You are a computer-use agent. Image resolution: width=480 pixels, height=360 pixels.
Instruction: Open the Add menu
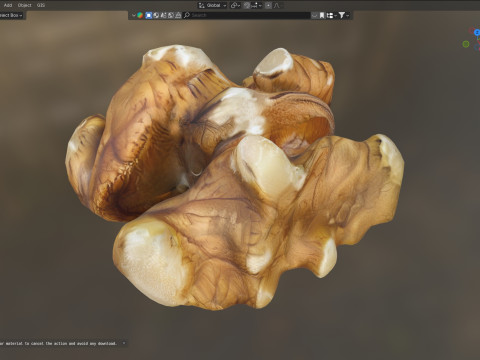8,5
